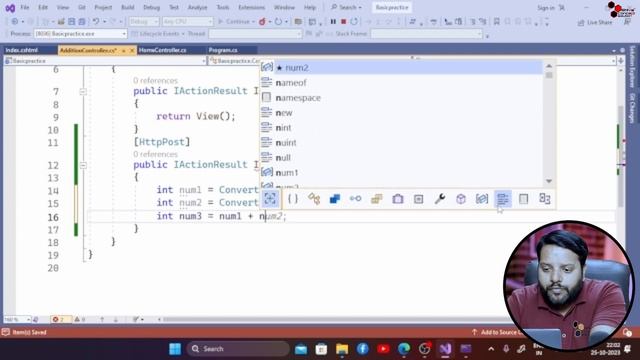Open the Thread dropdown

click(255, 33)
